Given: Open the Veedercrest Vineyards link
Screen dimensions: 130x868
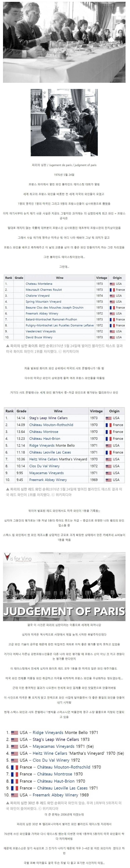Looking at the screenshot, I should coord(41,331).
